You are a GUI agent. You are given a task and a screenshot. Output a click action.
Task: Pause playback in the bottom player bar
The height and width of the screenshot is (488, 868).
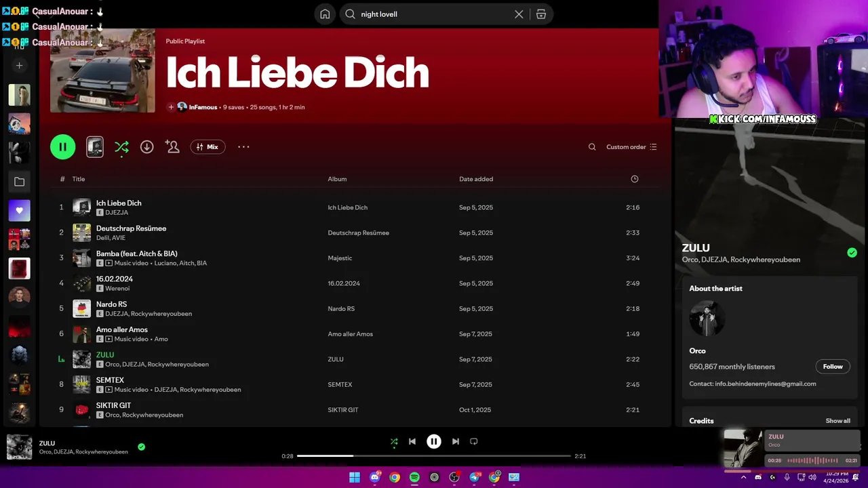434,441
